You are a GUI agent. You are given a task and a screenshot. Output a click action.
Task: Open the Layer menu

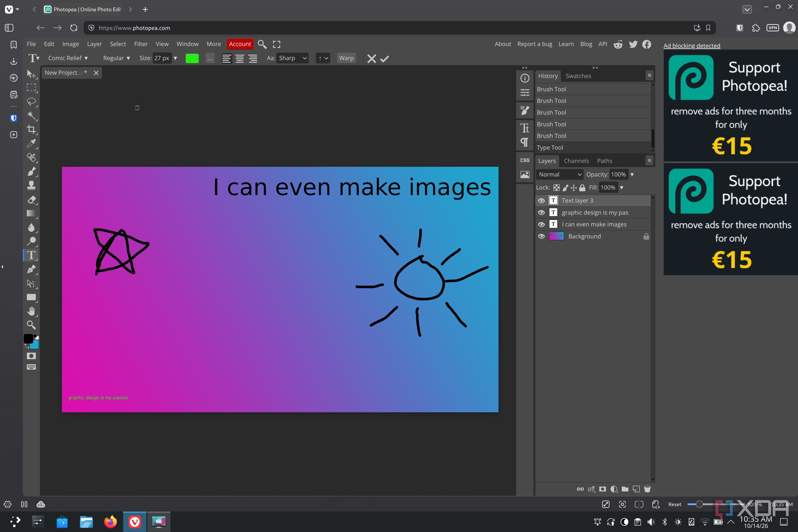point(94,44)
